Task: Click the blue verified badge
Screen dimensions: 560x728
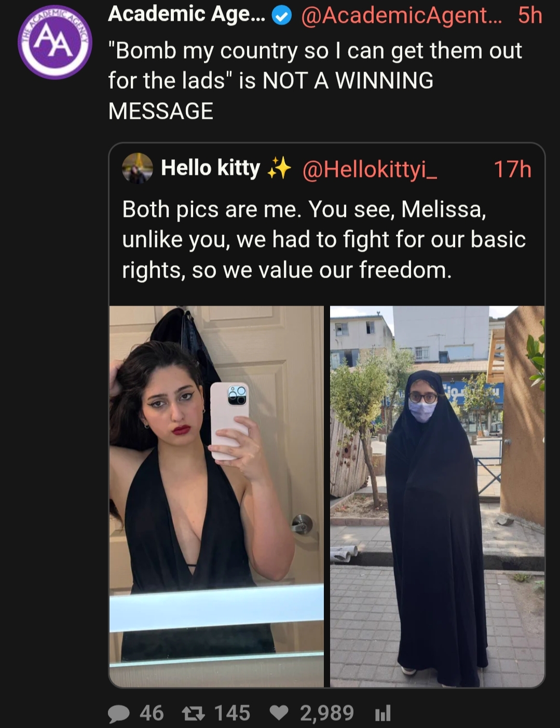Action: (x=281, y=16)
